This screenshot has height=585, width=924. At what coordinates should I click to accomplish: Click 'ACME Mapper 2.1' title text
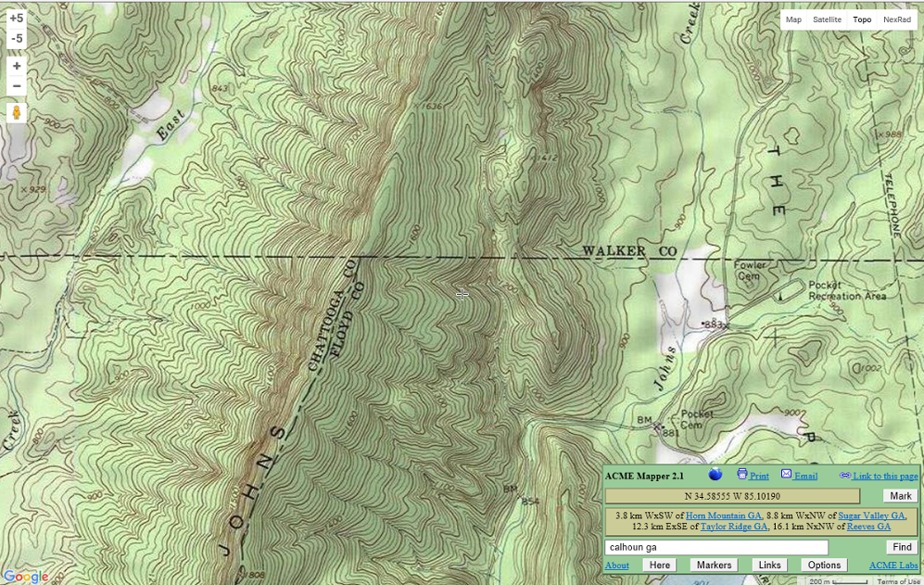point(644,476)
